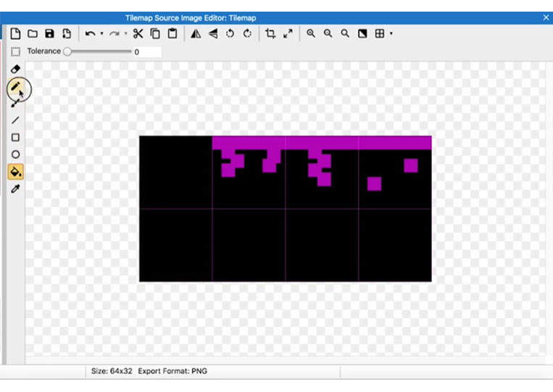Open an image file with folder icon
553x392 pixels.
click(x=33, y=34)
